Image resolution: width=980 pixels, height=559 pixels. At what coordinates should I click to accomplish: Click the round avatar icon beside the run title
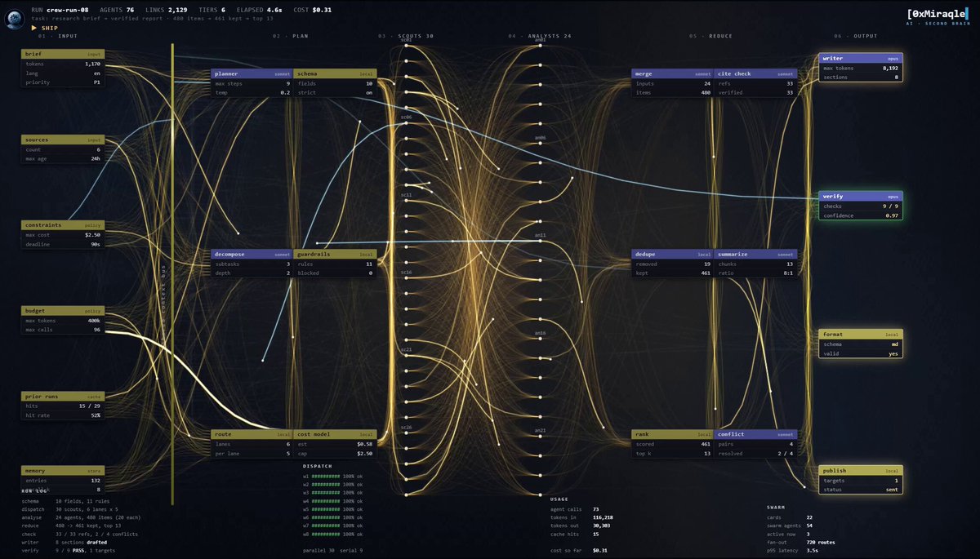(x=13, y=20)
